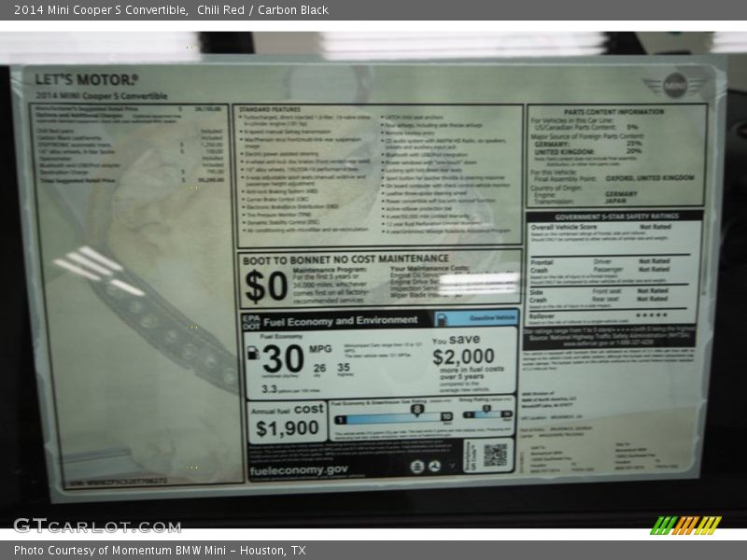Click the 2014 Mini Cooper S Convertible title caption

101,9
